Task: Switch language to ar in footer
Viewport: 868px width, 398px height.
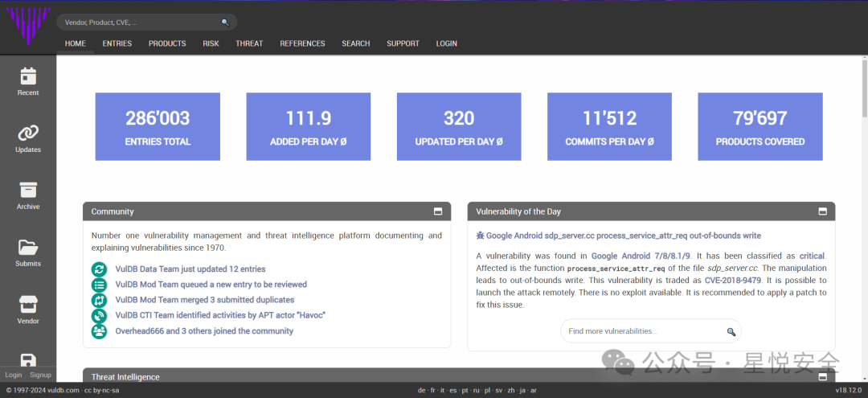Action: pos(534,390)
